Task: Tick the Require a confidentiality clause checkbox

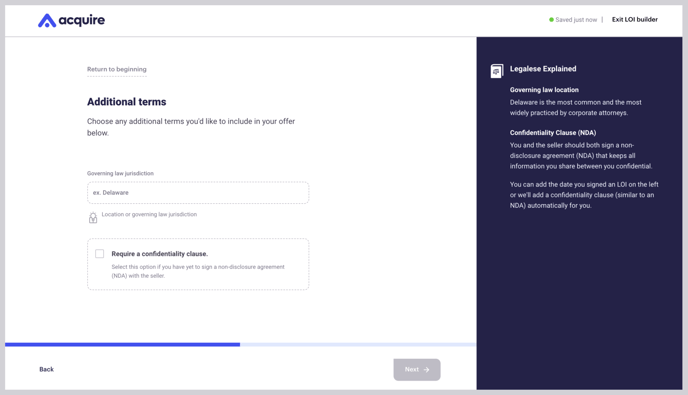Action: [x=100, y=254]
